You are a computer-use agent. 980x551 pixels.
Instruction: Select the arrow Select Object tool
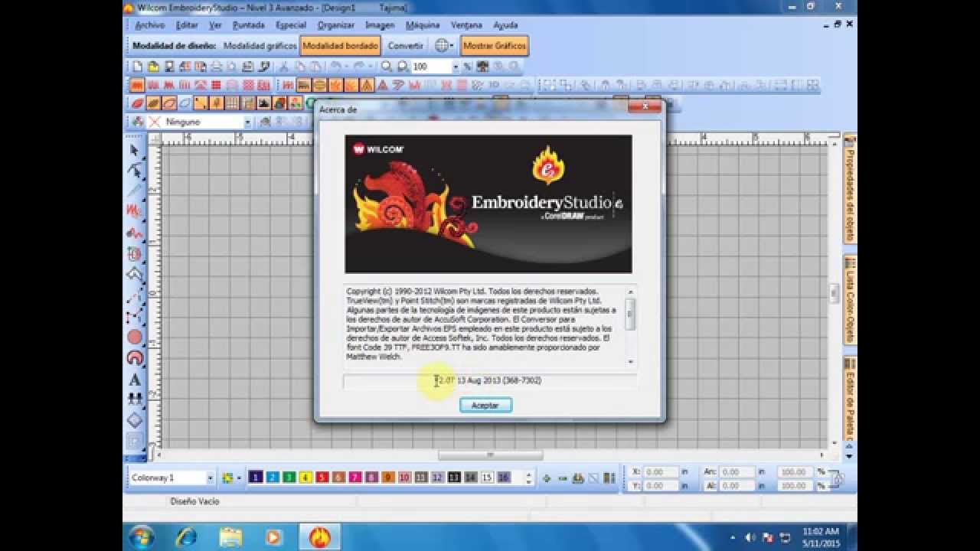coord(135,151)
